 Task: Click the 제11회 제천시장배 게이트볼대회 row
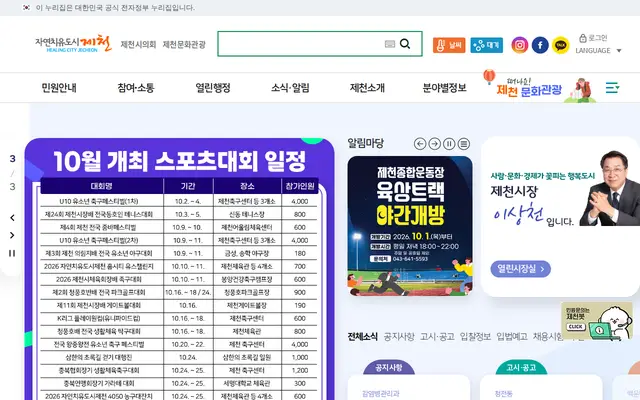(179, 305)
